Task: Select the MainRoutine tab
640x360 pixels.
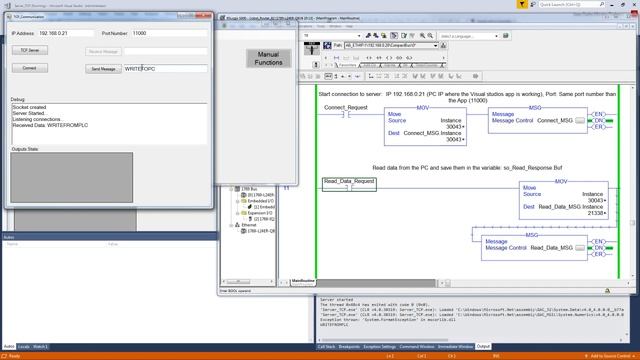Action: (303, 281)
